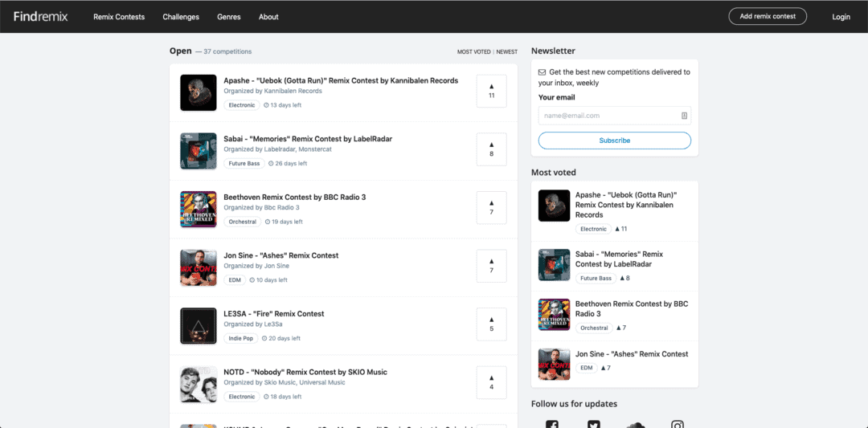This screenshot has width=868, height=428.
Task: Upvote the Sabai "Memories" remix contest
Action: click(x=491, y=149)
